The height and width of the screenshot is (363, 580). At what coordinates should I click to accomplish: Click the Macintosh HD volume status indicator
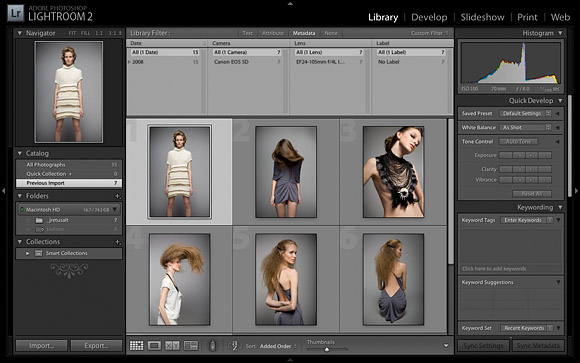[22, 210]
